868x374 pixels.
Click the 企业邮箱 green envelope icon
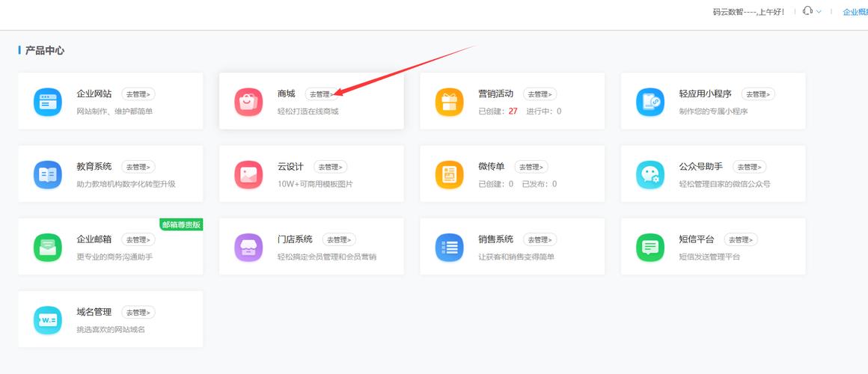(48, 248)
